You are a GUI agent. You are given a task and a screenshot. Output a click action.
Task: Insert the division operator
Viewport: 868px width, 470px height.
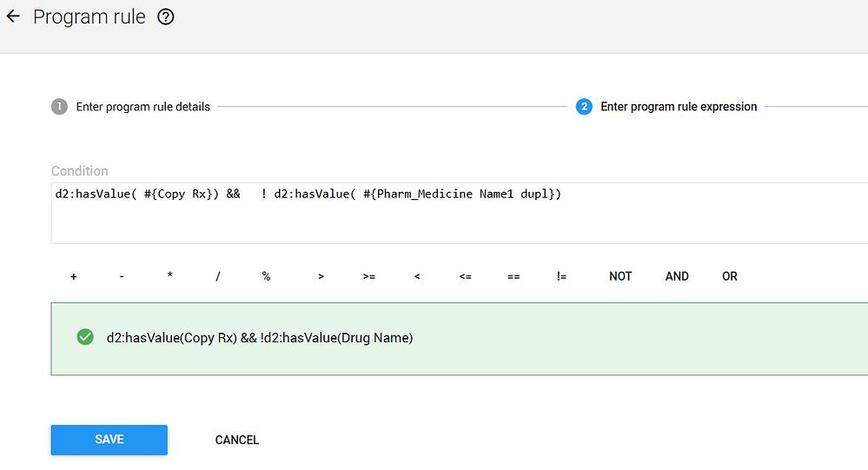(x=218, y=276)
